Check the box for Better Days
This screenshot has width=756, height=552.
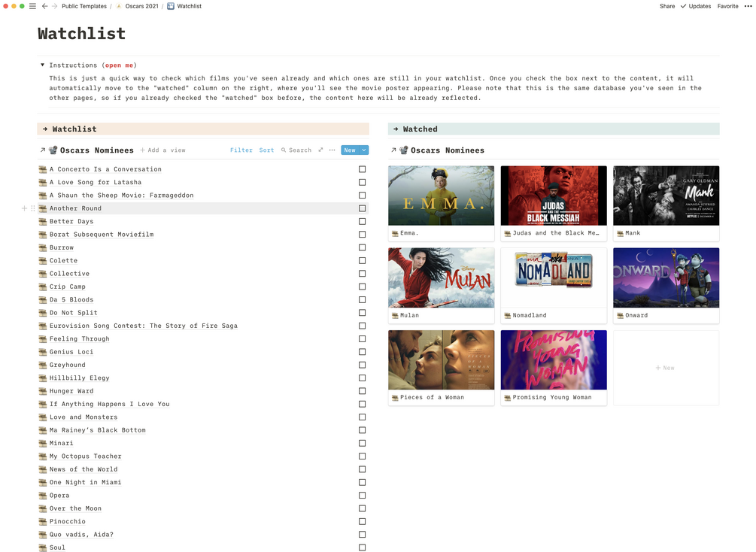[362, 221]
